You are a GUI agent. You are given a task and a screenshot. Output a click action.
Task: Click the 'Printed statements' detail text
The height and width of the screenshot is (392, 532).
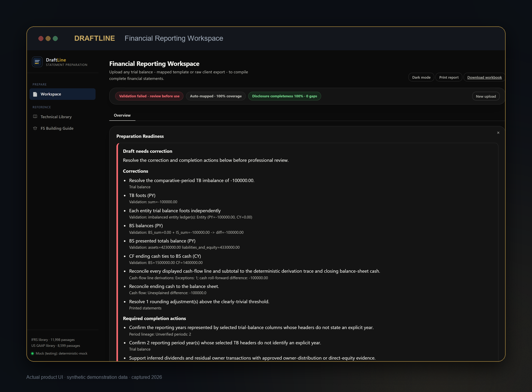145,308
